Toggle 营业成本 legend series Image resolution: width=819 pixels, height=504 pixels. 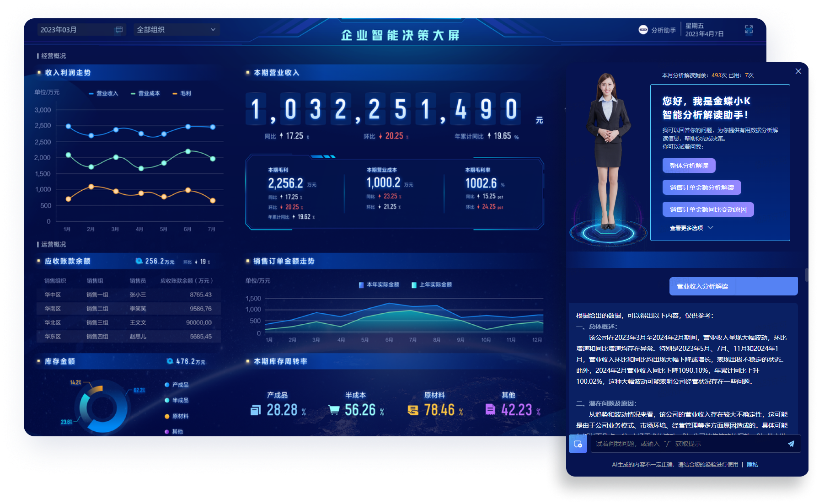[x=145, y=93]
